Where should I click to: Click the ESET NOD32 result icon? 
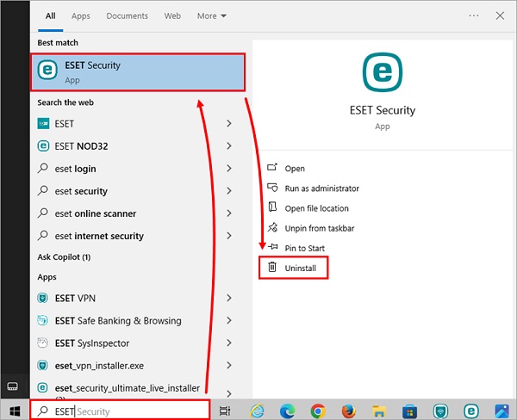point(43,146)
